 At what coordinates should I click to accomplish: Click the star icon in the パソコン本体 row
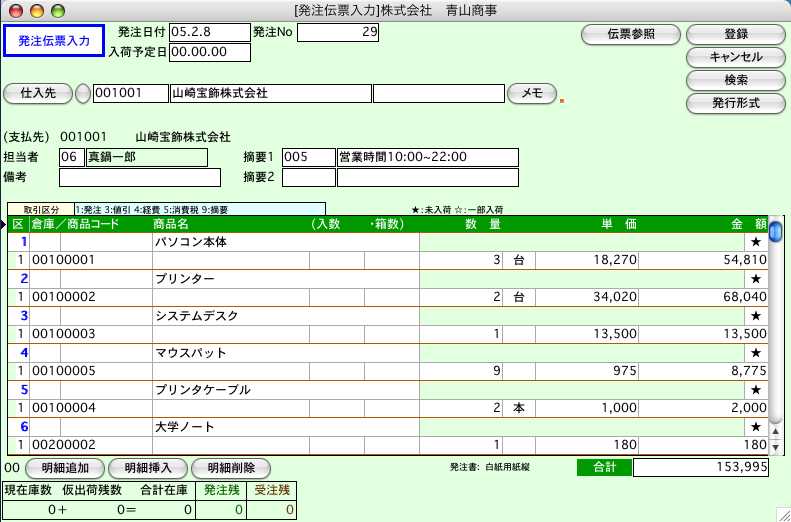click(x=756, y=242)
